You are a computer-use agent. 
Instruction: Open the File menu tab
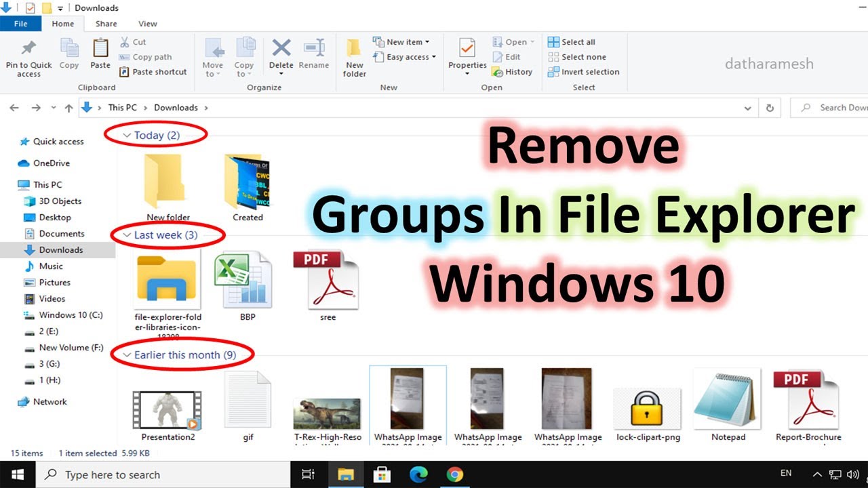coord(20,24)
